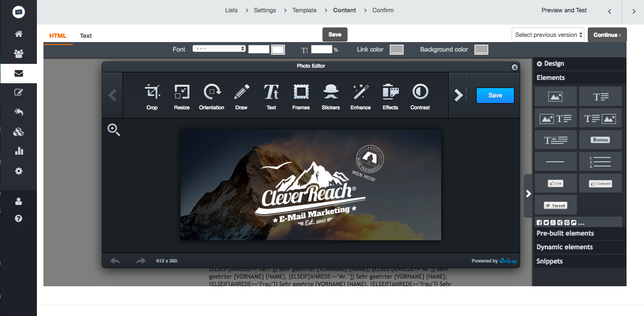Open the reply-all arrows icon in the sidebar
The image size is (644, 316).
18,112
